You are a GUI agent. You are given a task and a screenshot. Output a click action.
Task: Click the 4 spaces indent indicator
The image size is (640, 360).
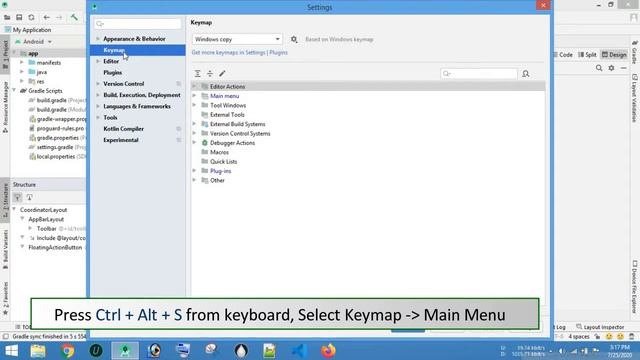click(x=579, y=337)
